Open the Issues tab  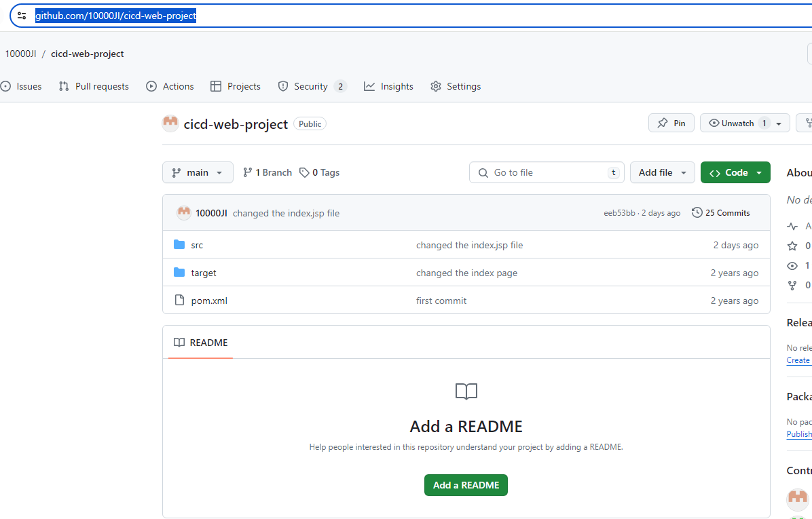click(x=22, y=86)
